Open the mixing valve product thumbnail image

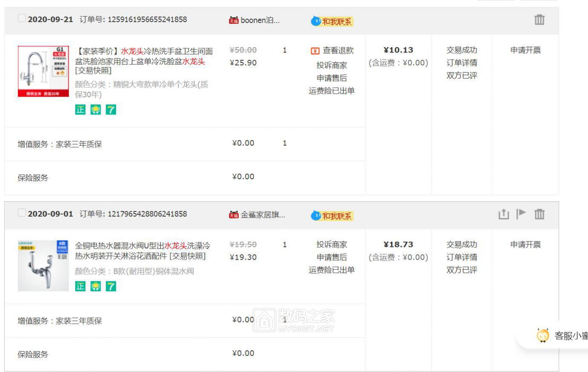[43, 266]
